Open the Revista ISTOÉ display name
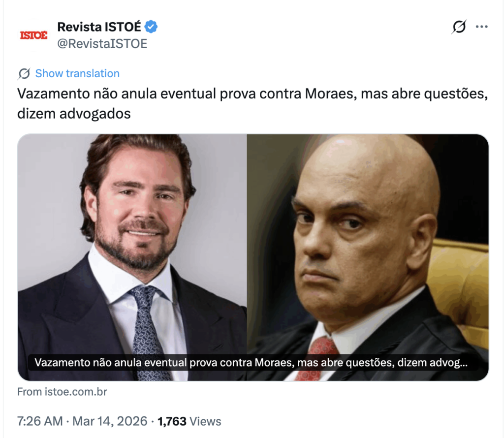The width and height of the screenshot is (504, 438). click(x=99, y=27)
